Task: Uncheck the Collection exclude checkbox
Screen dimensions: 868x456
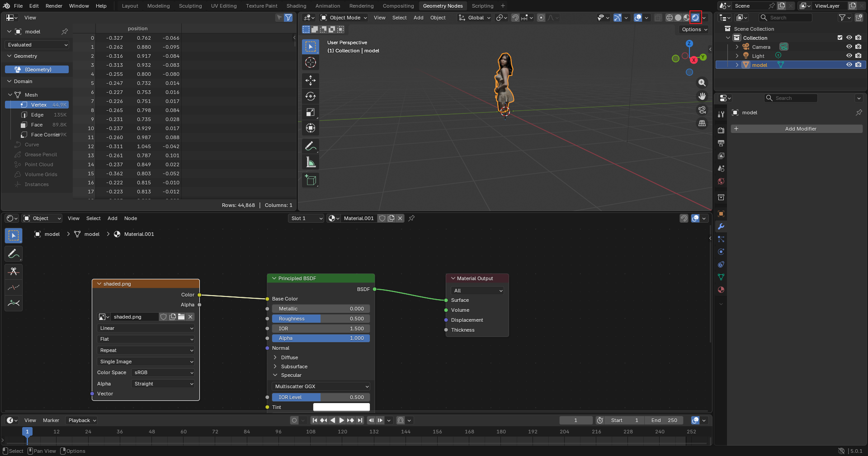Action: (x=840, y=38)
